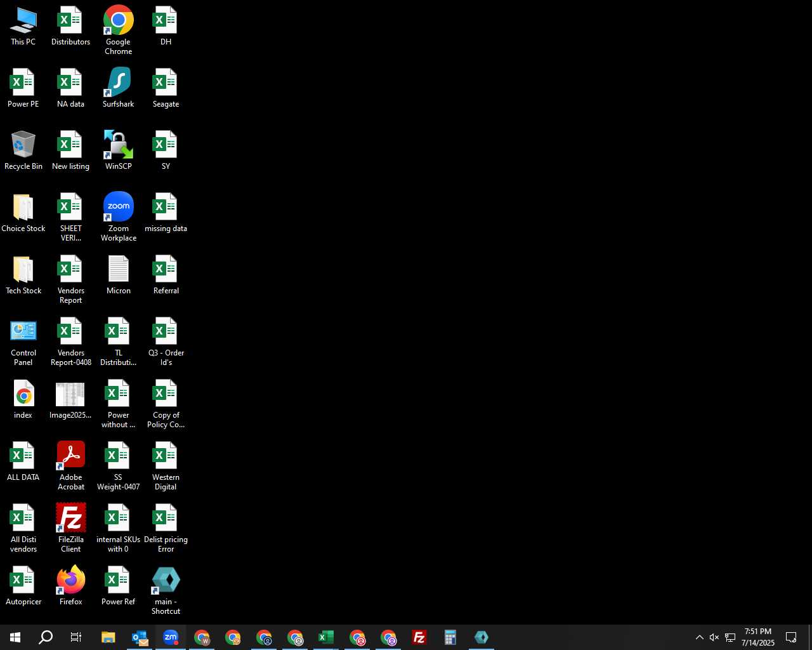
Task: Select the Referral Excel file
Action: click(166, 275)
